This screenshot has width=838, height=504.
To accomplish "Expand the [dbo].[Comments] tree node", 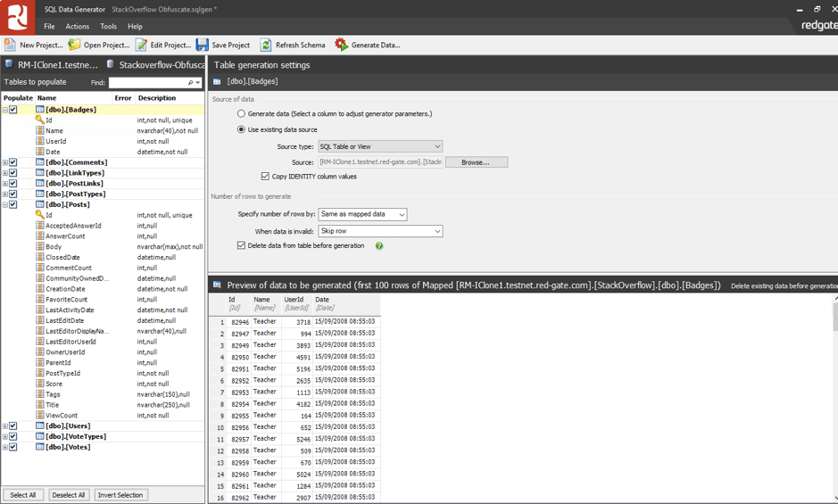I will tap(4, 162).
